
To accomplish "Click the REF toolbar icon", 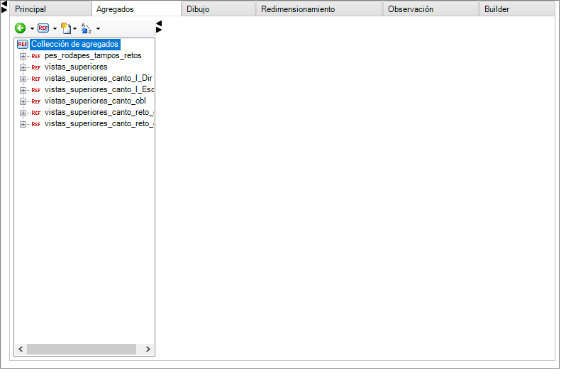I will point(43,28).
